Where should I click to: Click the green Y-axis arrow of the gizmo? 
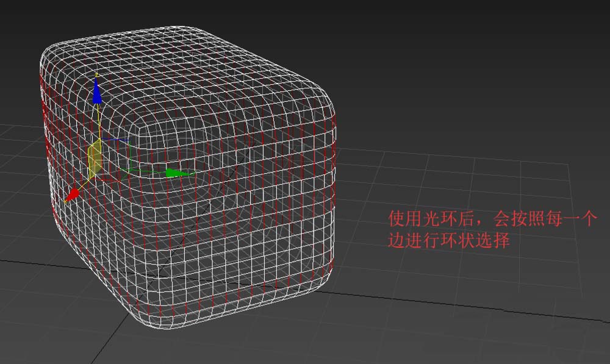[180, 173]
